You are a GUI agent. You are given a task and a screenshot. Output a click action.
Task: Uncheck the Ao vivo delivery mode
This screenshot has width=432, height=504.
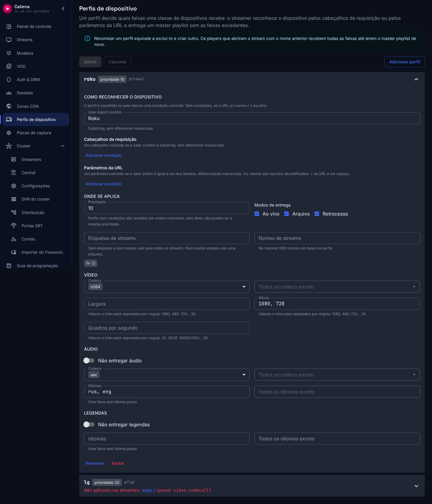point(257,214)
